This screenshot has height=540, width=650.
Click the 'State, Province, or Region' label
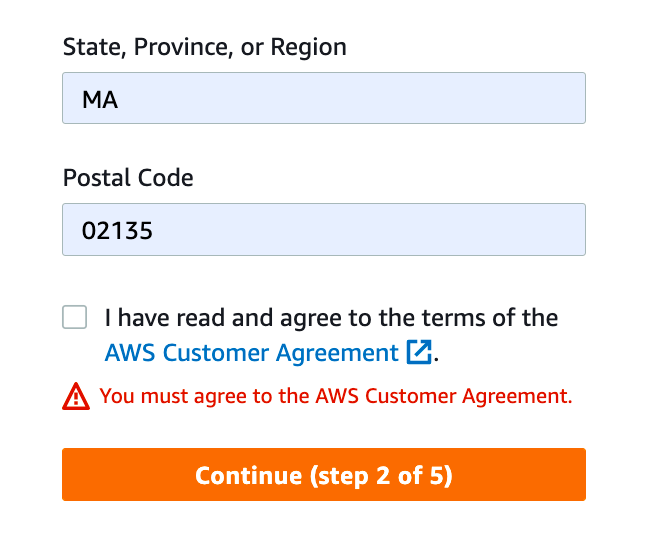pyautogui.click(x=204, y=47)
